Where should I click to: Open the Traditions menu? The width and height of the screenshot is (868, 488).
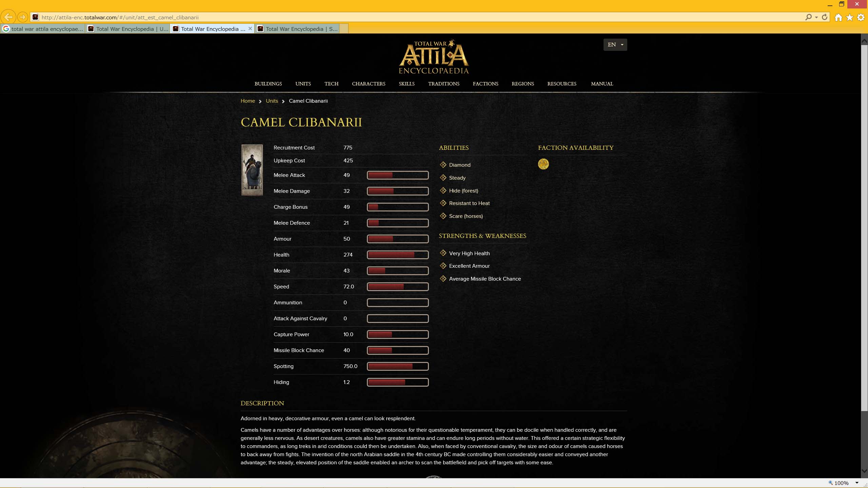443,84
